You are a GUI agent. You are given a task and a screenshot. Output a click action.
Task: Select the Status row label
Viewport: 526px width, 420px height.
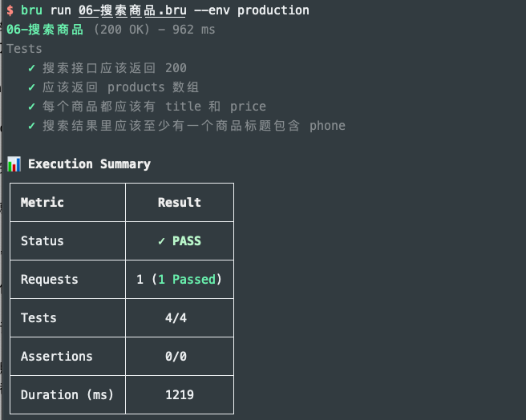[x=42, y=241]
